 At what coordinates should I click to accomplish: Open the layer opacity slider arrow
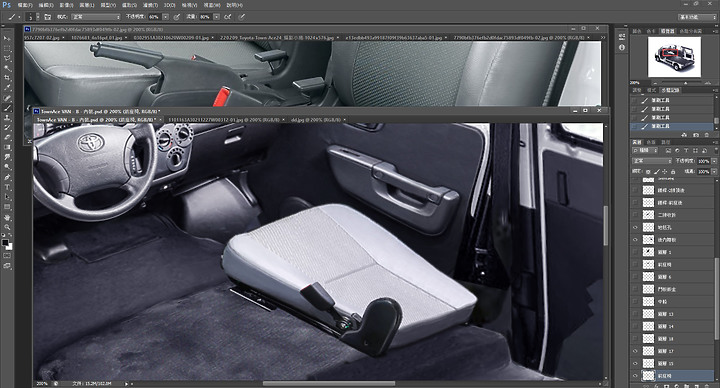click(x=714, y=161)
